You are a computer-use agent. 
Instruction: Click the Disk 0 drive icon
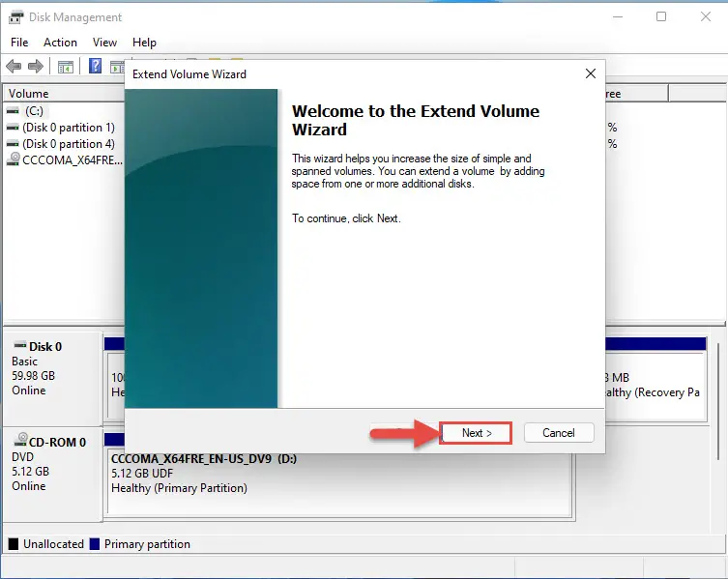[x=20, y=345]
